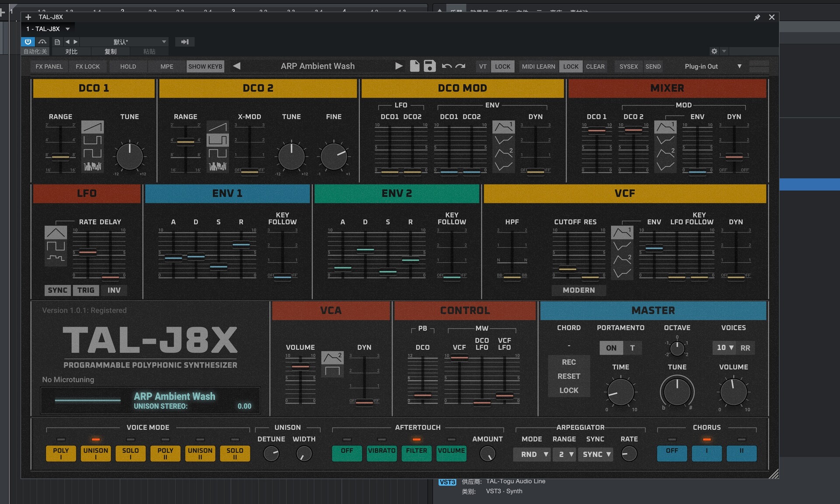Toggle LFO SYNC button

57,290
